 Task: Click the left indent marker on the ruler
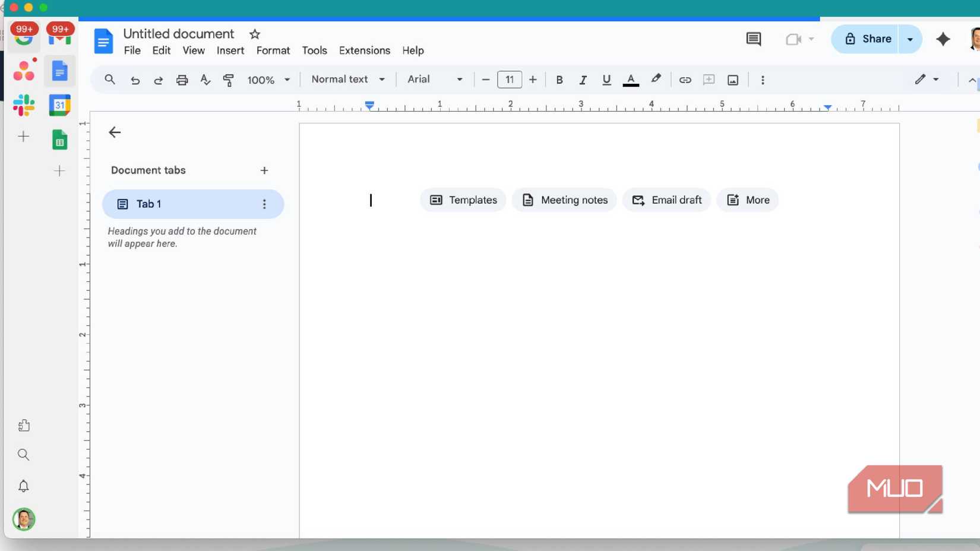click(369, 106)
